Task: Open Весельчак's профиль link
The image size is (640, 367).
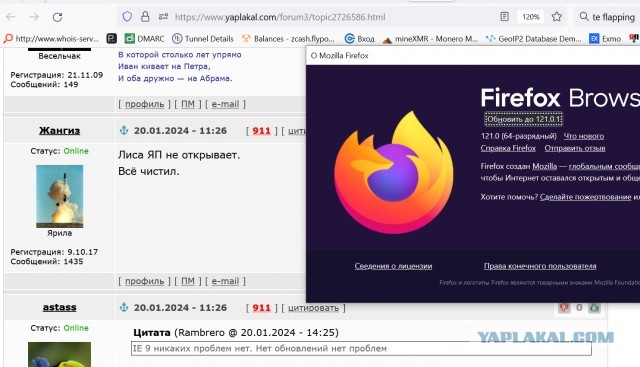Action: click(144, 104)
